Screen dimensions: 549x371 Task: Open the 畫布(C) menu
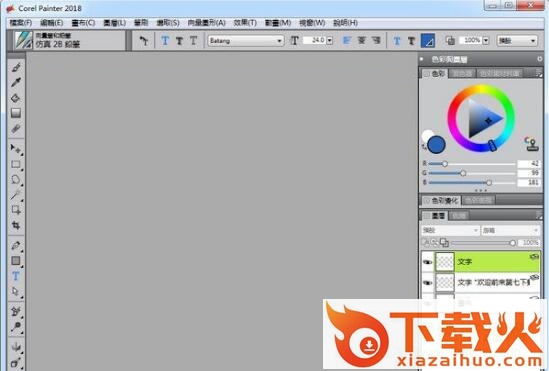click(83, 23)
